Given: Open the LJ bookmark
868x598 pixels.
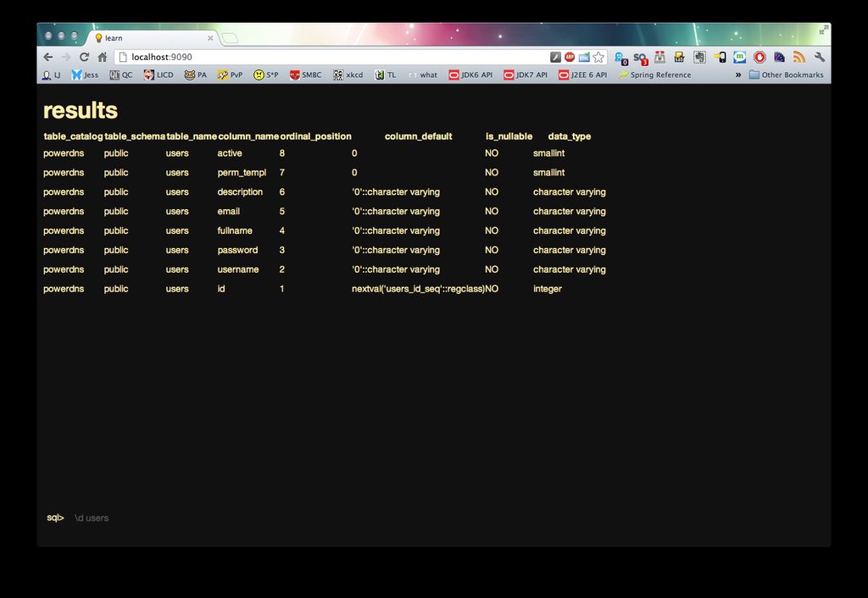Looking at the screenshot, I should 52,75.
